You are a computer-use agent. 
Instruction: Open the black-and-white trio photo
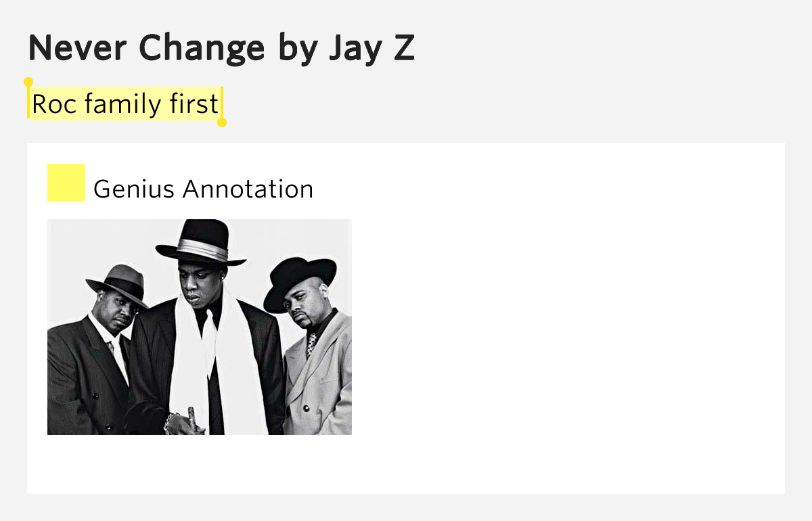[199, 327]
